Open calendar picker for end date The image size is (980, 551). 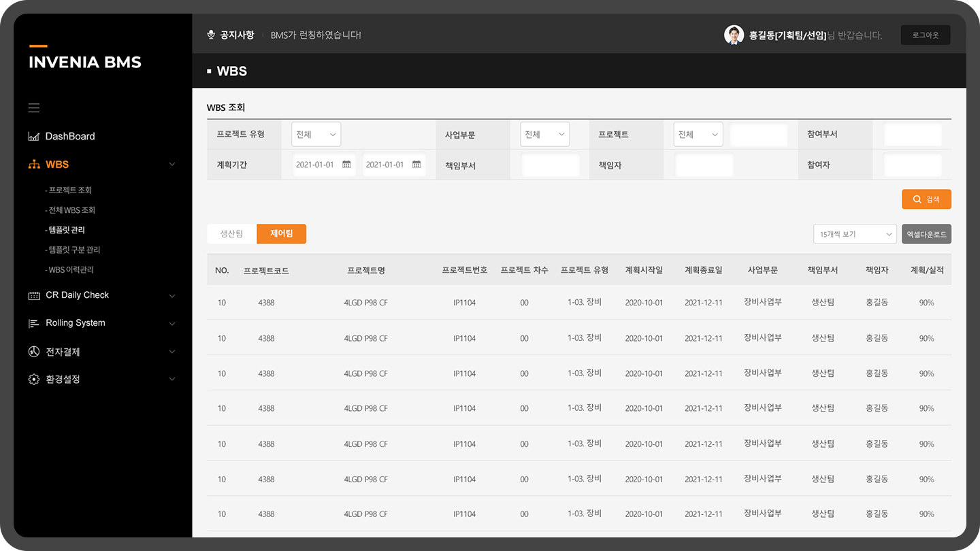[416, 165]
